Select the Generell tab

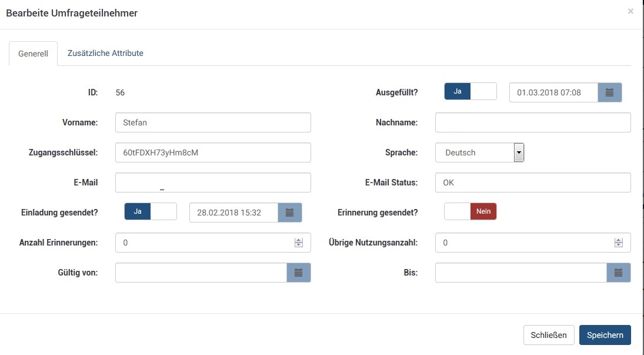pos(33,54)
